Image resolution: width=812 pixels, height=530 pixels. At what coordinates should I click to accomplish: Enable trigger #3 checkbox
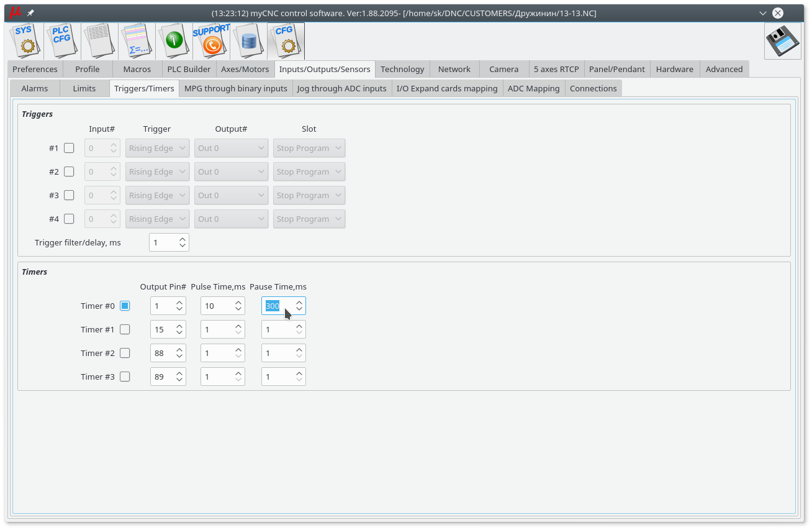(x=69, y=195)
